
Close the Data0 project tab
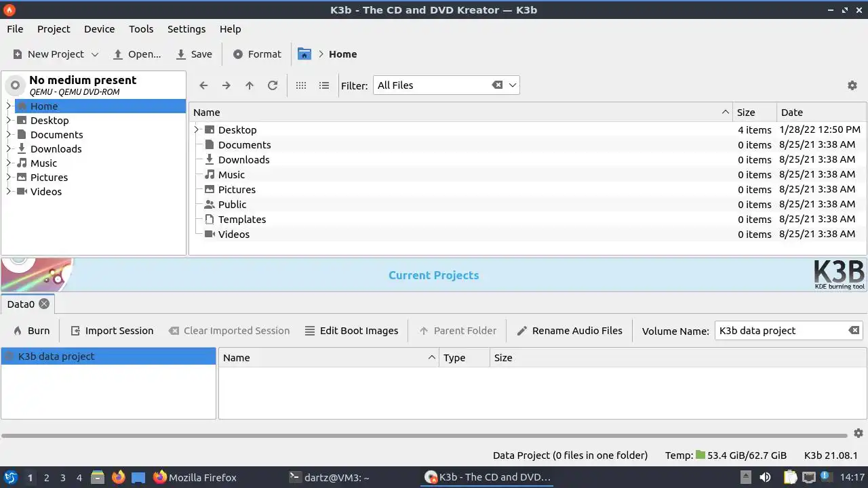(44, 304)
